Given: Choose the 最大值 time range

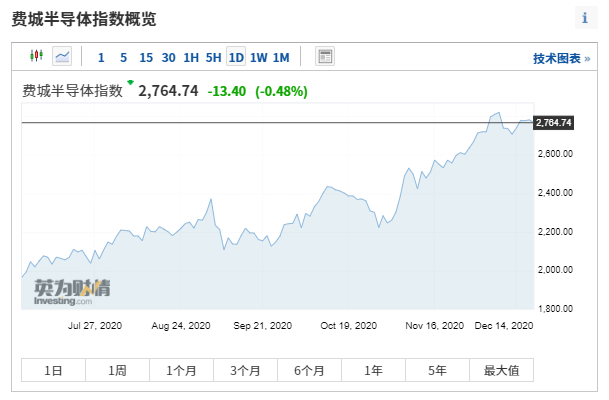Looking at the screenshot, I should [501, 370].
